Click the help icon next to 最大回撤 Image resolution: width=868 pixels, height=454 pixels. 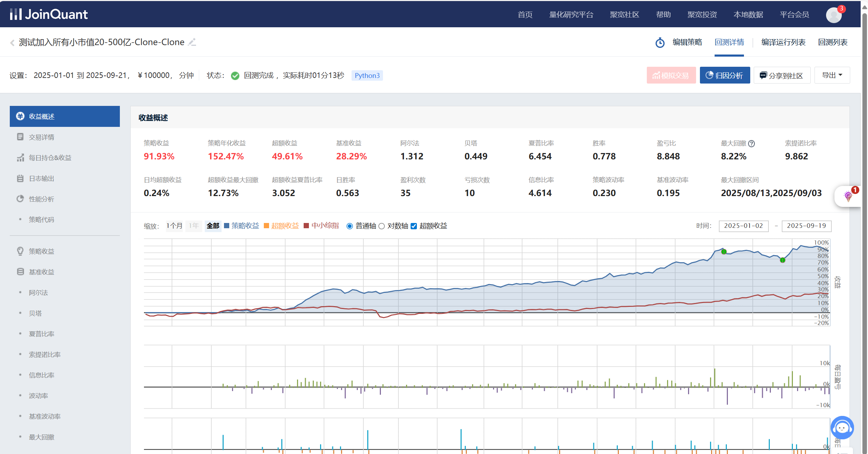752,144
